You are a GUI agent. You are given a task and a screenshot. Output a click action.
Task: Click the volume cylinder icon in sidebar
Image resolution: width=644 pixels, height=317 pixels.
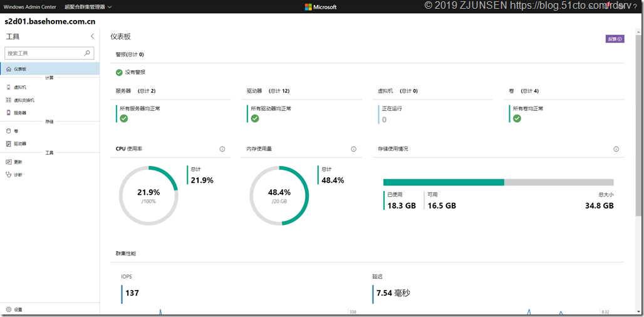9,131
